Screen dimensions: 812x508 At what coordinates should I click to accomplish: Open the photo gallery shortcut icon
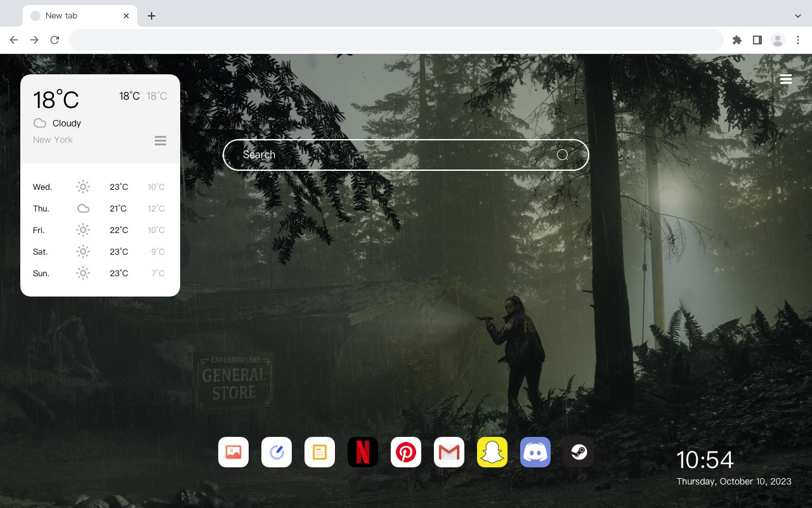pyautogui.click(x=233, y=452)
